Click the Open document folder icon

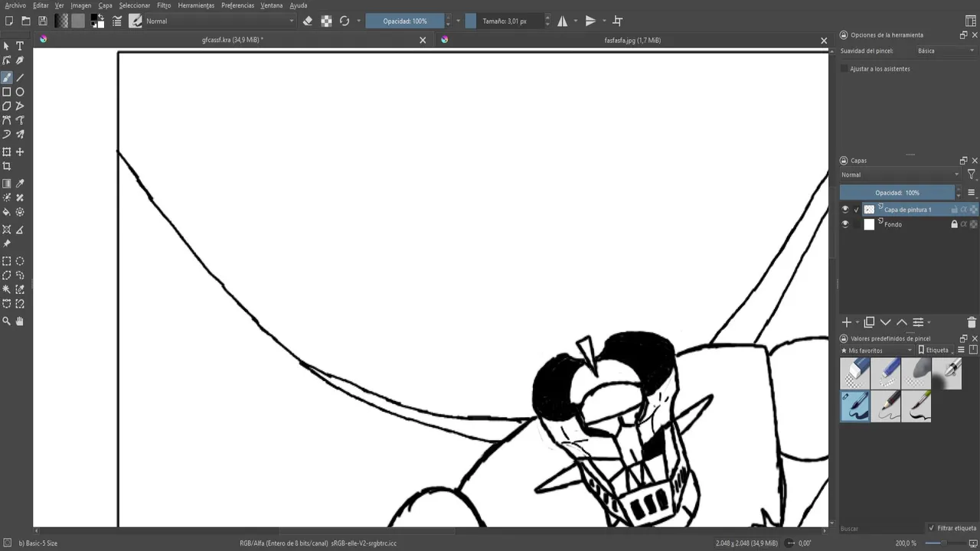pos(25,21)
